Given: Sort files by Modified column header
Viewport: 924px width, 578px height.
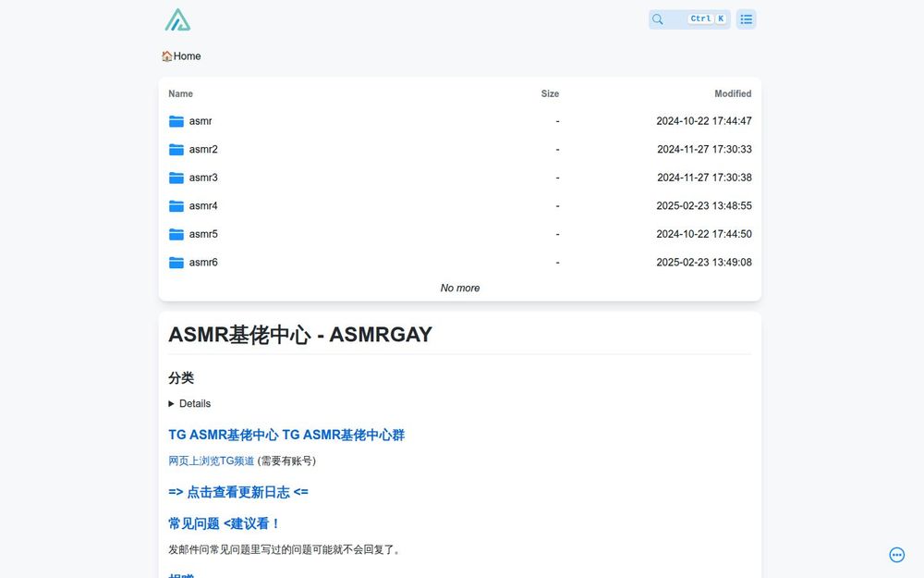Looking at the screenshot, I should point(733,93).
